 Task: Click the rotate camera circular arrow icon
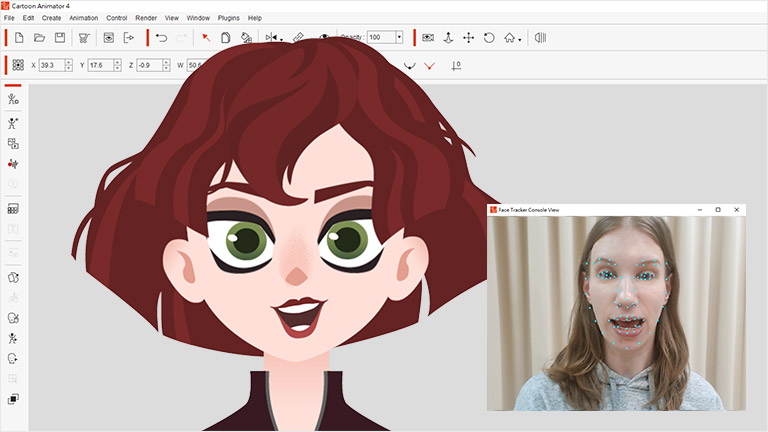click(489, 38)
